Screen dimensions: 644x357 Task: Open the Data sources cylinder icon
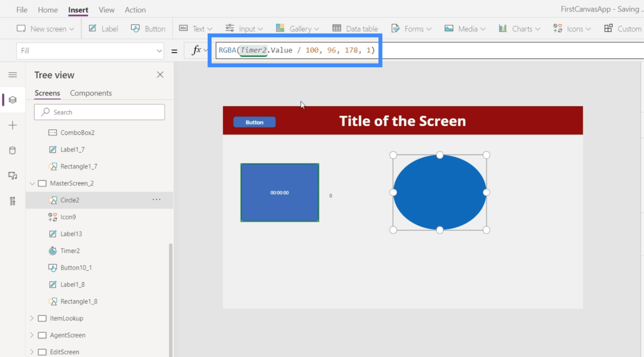pos(13,151)
